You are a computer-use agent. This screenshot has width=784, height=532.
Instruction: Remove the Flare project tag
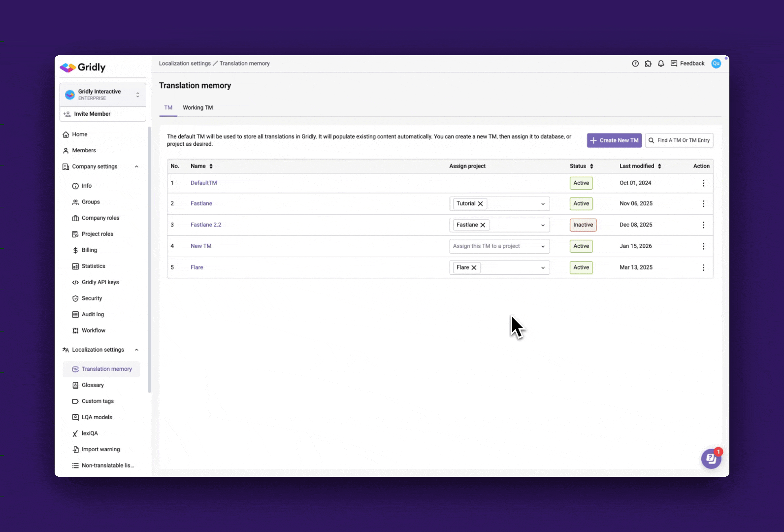point(474,268)
